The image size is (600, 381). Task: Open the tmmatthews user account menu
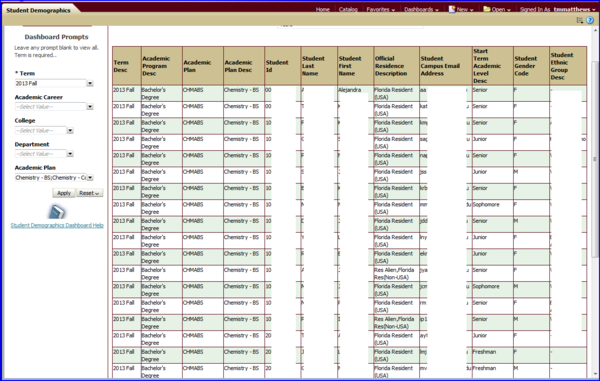[574, 10]
